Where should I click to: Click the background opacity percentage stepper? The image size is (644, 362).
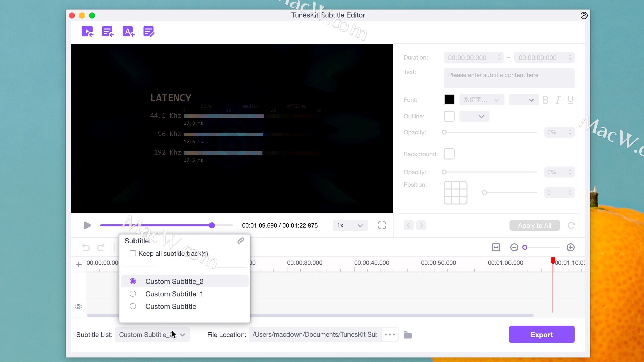tap(570, 172)
